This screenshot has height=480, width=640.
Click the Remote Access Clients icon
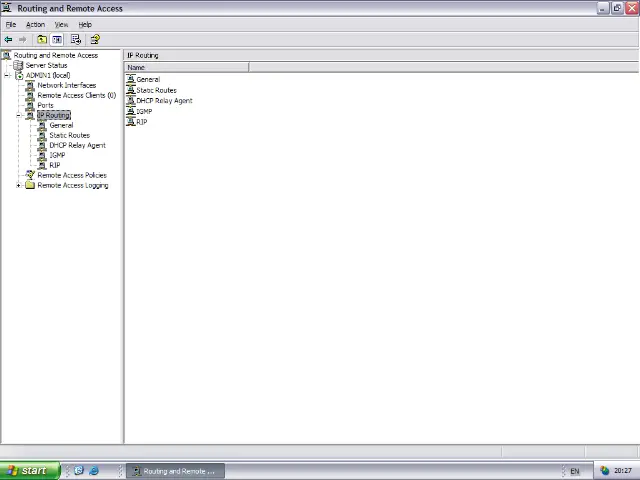click(x=30, y=96)
